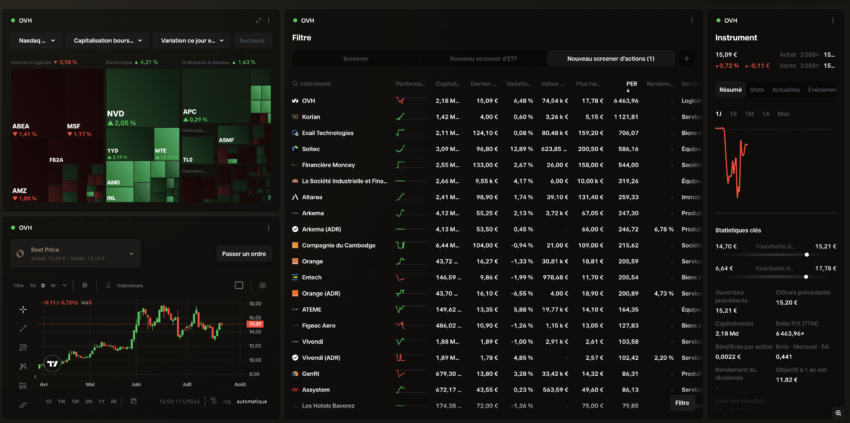Expand more chart intervals chevron
This screenshot has height=423, width=850.
[65, 285]
